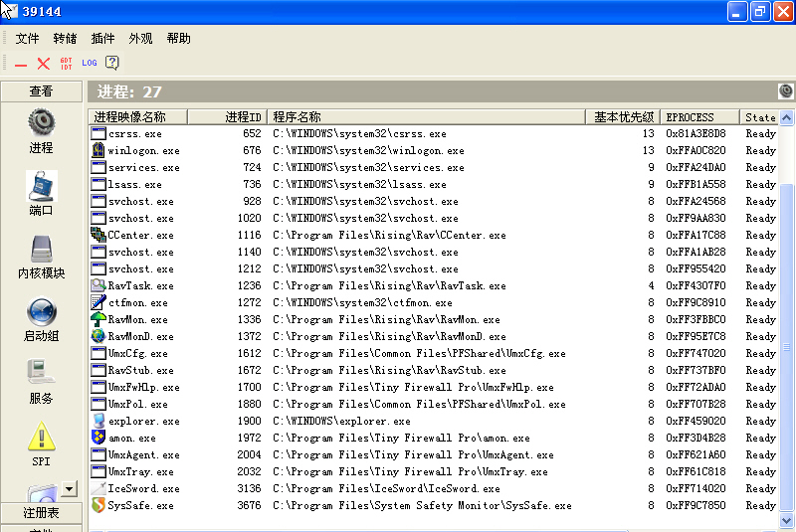Click the red X toolbar icon

44,63
